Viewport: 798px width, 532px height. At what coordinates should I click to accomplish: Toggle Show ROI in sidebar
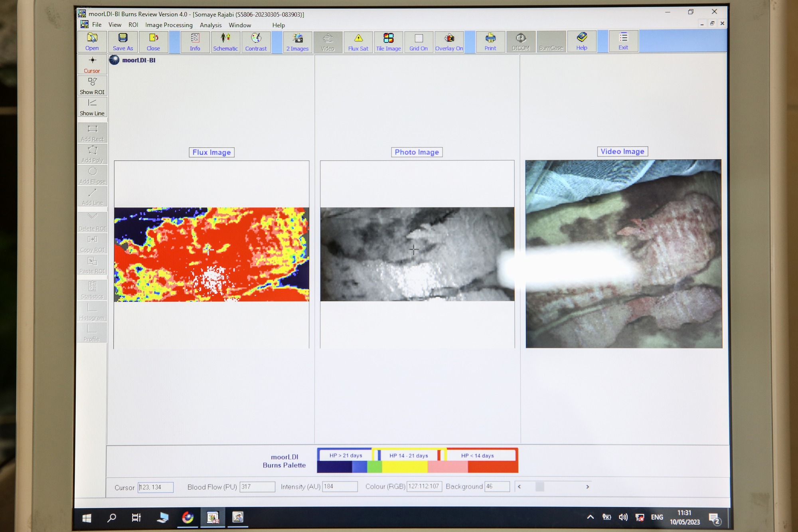tap(92, 85)
